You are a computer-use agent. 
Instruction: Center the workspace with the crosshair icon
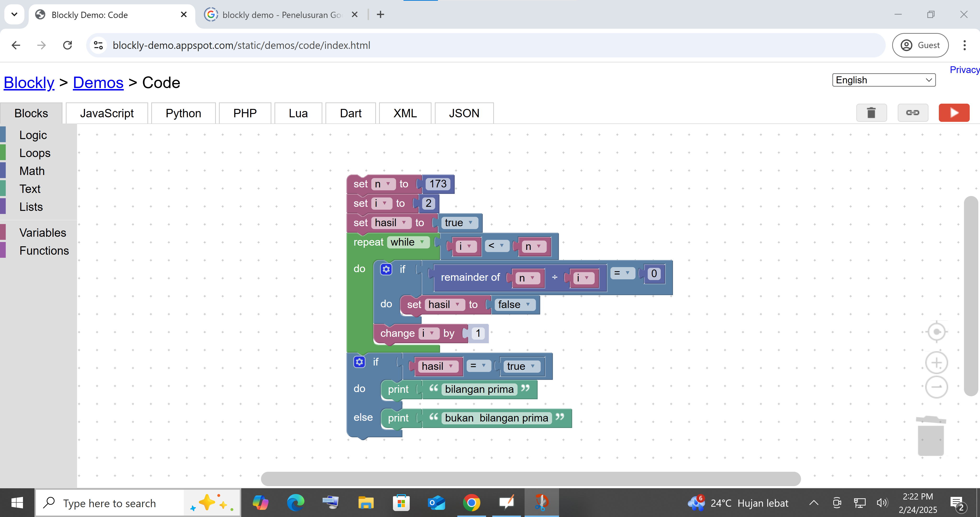(x=936, y=332)
